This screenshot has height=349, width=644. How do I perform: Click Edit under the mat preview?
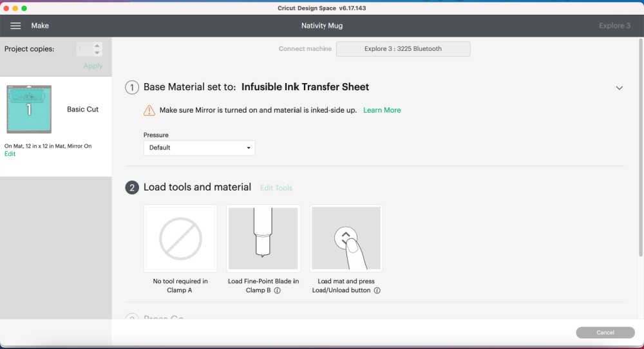pyautogui.click(x=10, y=155)
